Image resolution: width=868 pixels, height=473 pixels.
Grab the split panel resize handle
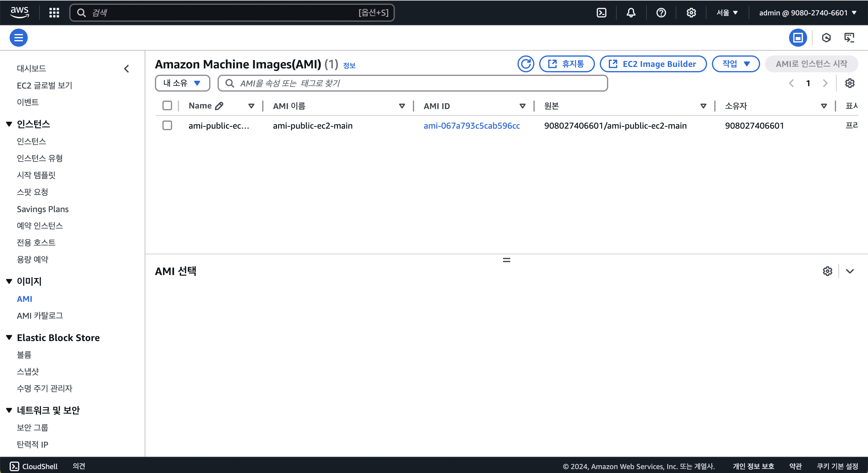[x=506, y=260]
